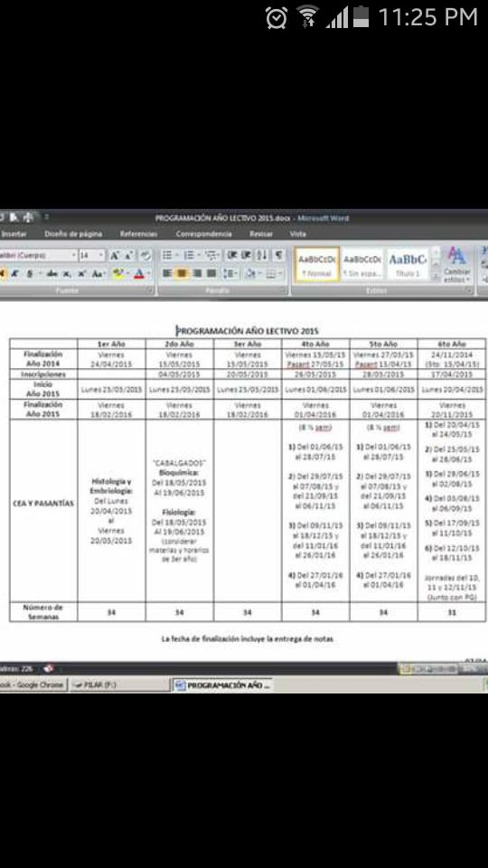Click the clear formatting icon
The image size is (488, 868).
(145, 255)
